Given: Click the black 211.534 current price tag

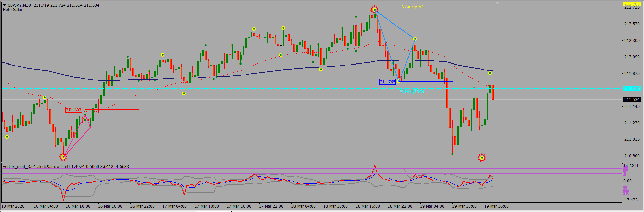Looking at the screenshot, I should tap(632, 99).
